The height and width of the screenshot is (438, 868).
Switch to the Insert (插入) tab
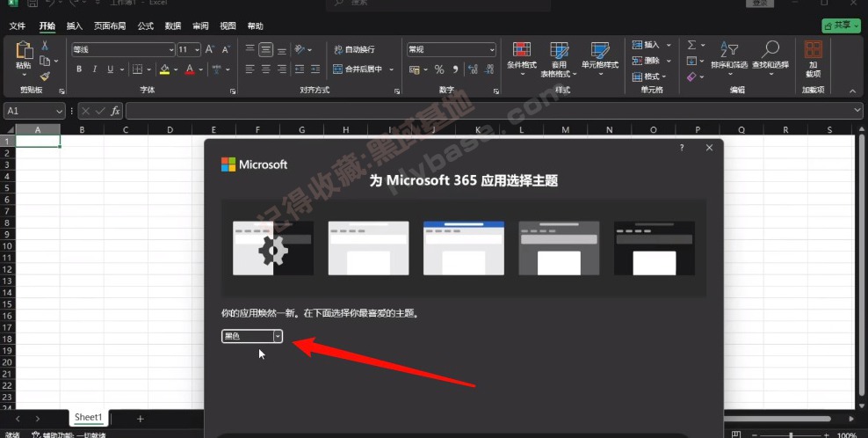[74, 26]
